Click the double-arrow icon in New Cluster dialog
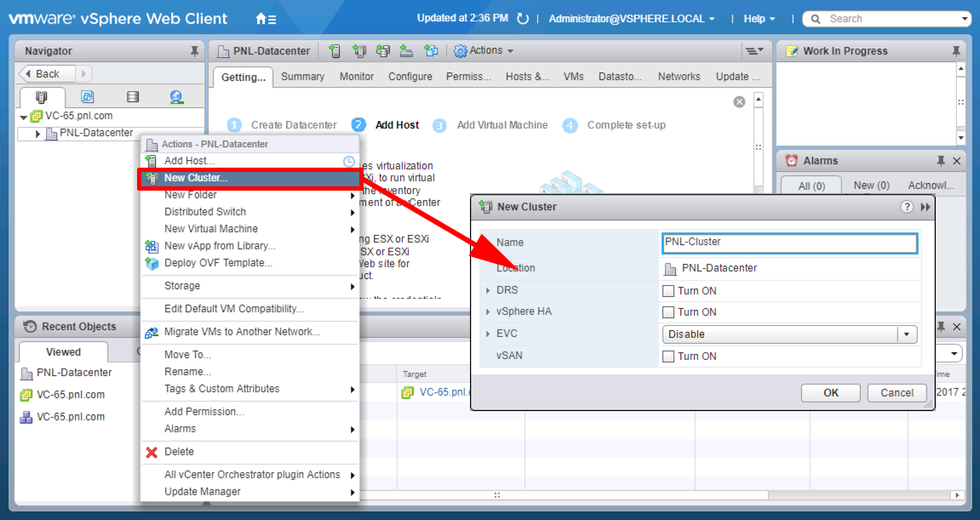The height and width of the screenshot is (520, 980). pos(926,207)
